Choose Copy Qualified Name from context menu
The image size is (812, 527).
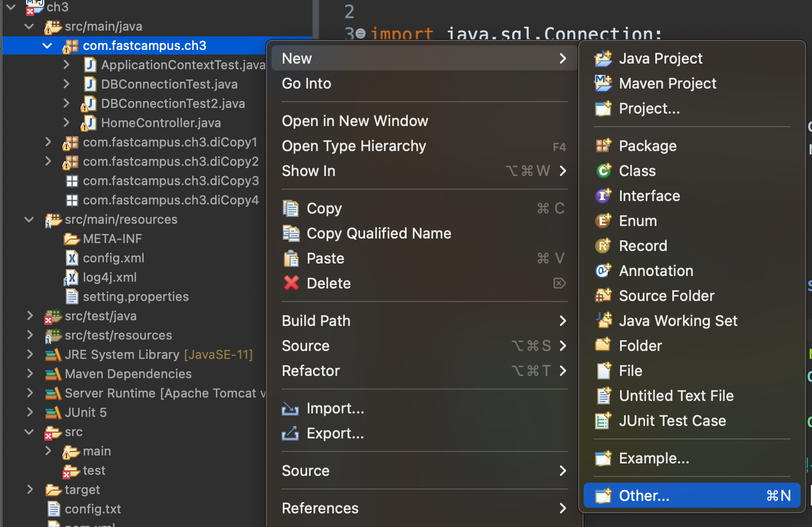click(x=379, y=233)
